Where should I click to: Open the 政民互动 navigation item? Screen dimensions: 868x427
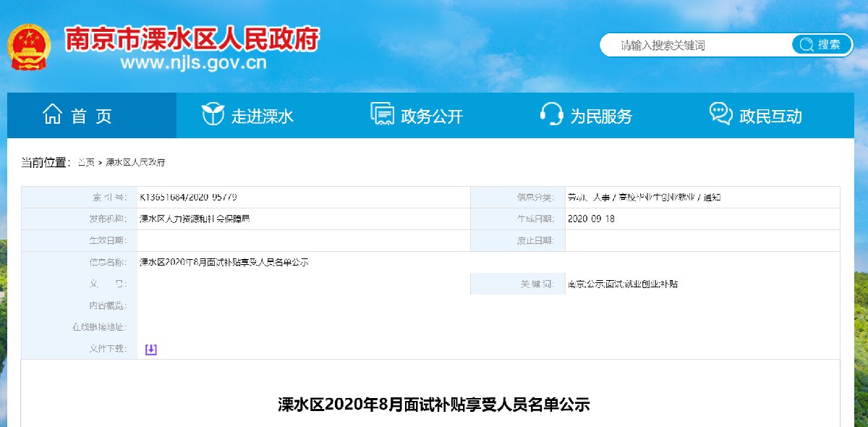[770, 116]
